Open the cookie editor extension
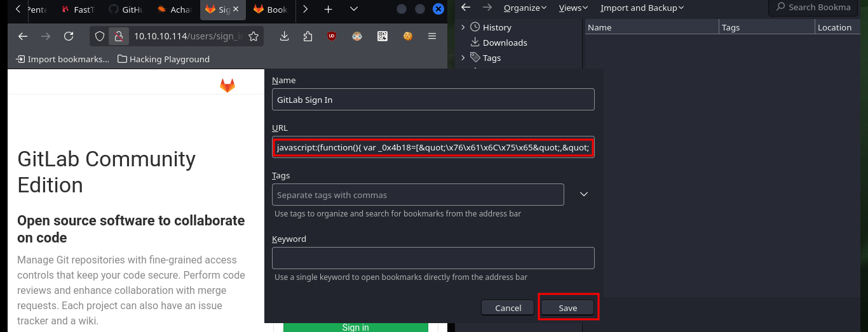Image resolution: width=868 pixels, height=332 pixels. pos(407,36)
